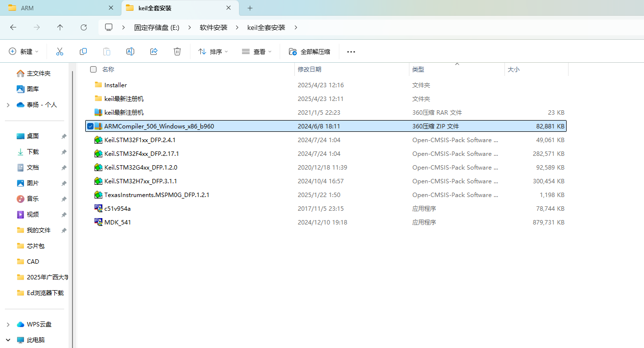The height and width of the screenshot is (348, 644).
Task: Sort by 类型 column header
Action: (418, 70)
